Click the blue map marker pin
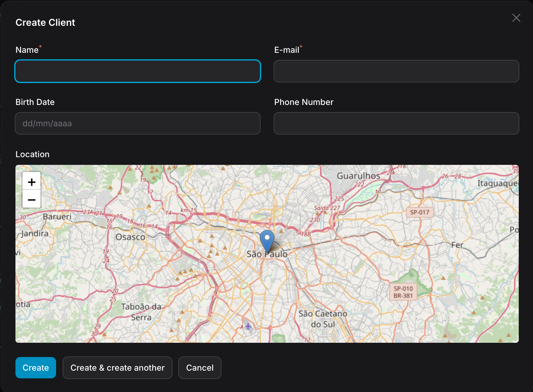This screenshot has height=392, width=533. click(x=267, y=241)
